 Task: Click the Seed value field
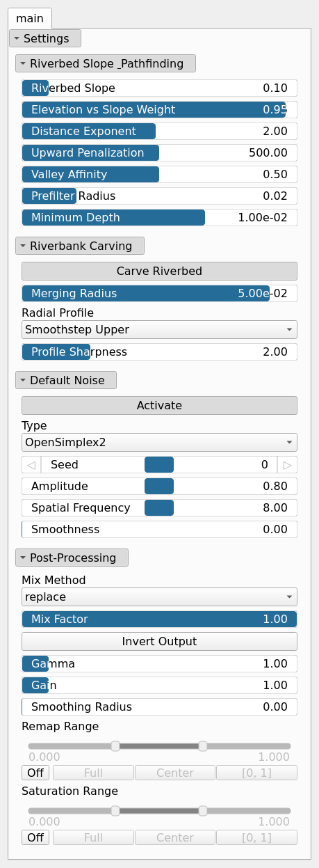coord(159,464)
